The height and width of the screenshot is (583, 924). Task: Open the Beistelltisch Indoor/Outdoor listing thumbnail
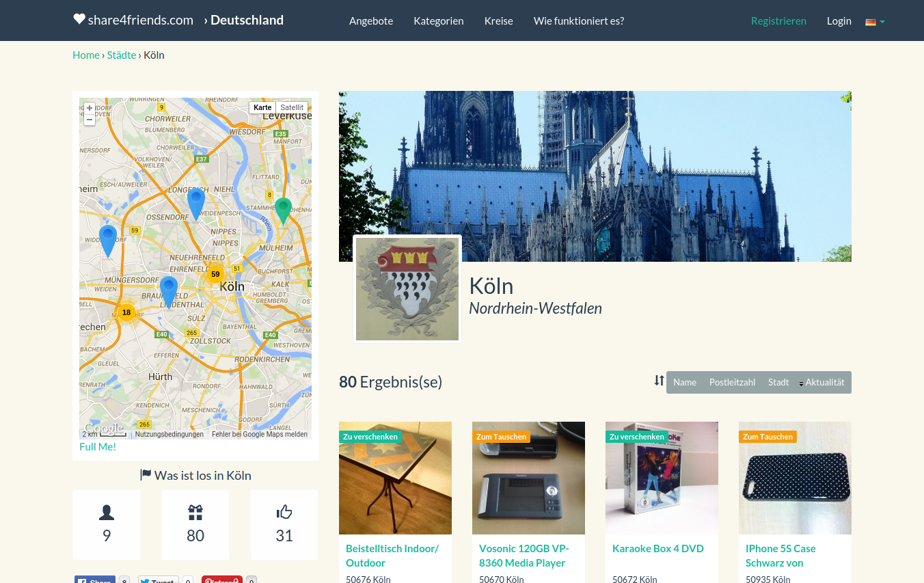point(395,478)
